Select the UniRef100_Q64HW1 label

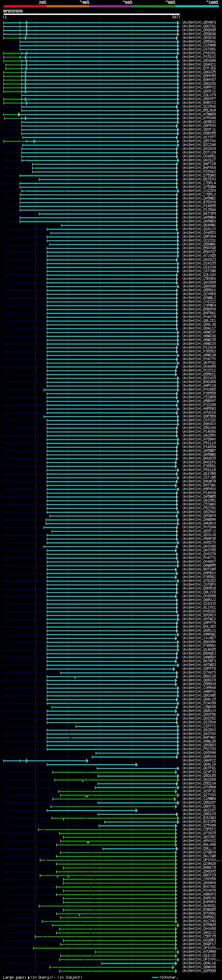point(199,225)
